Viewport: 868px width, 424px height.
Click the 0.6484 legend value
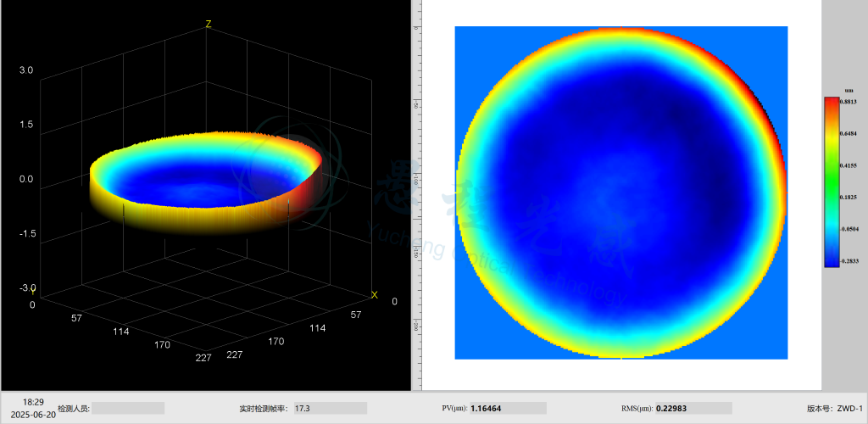coord(849,133)
